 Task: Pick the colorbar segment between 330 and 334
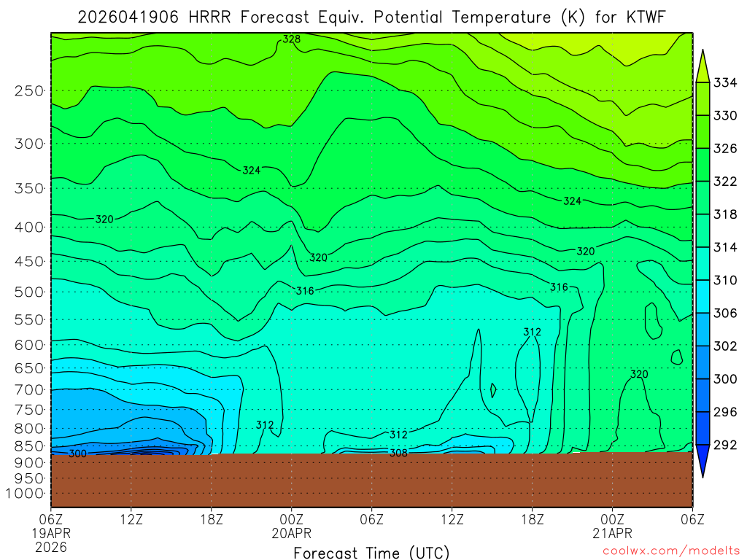click(703, 99)
